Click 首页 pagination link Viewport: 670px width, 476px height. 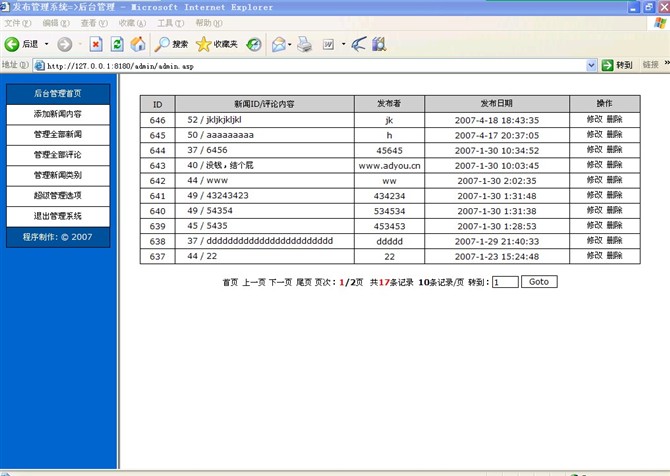click(230, 282)
